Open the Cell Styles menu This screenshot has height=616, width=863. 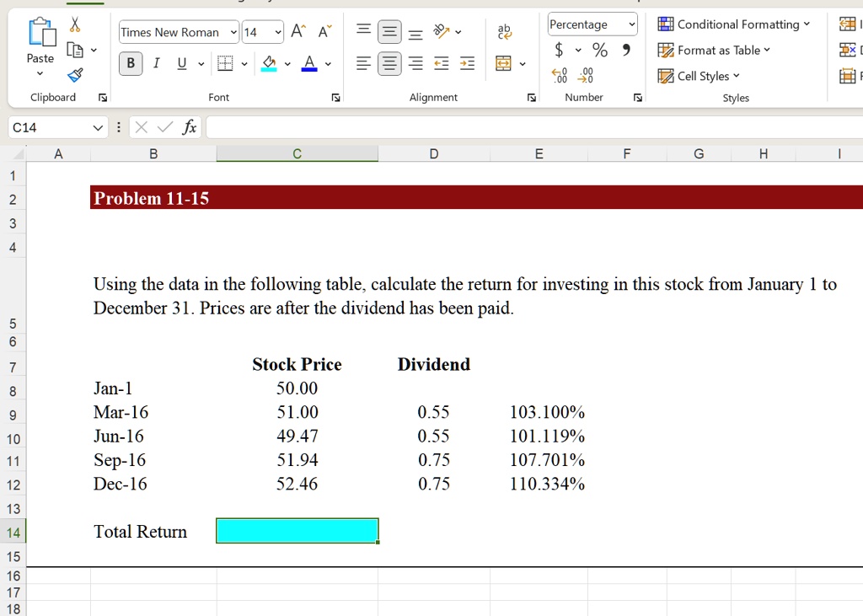[x=699, y=76]
